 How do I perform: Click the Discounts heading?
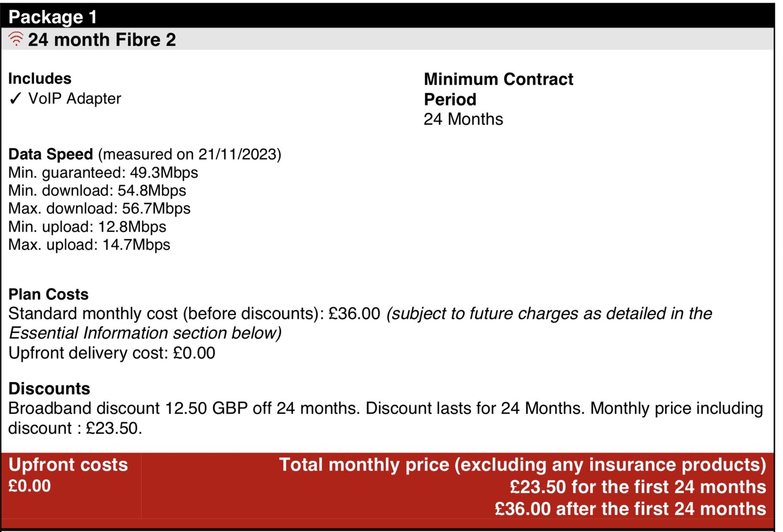coord(49,389)
